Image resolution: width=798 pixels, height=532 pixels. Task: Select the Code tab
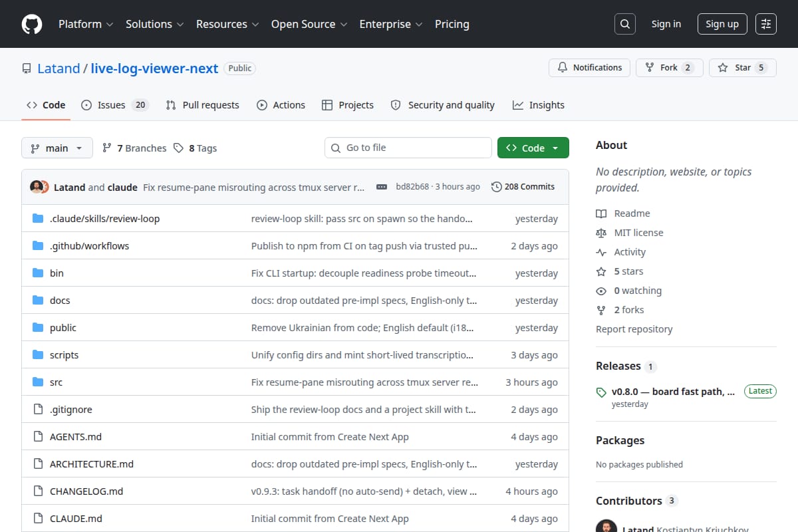(46, 105)
